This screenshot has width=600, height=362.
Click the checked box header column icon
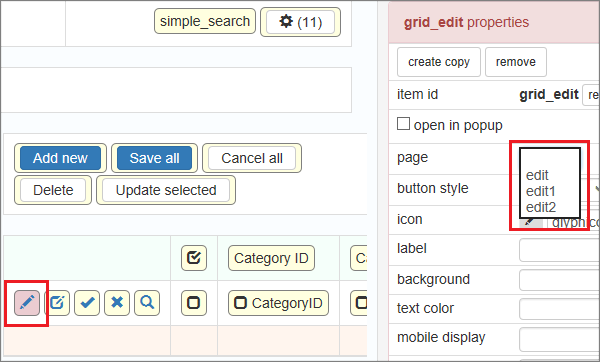pos(194,258)
